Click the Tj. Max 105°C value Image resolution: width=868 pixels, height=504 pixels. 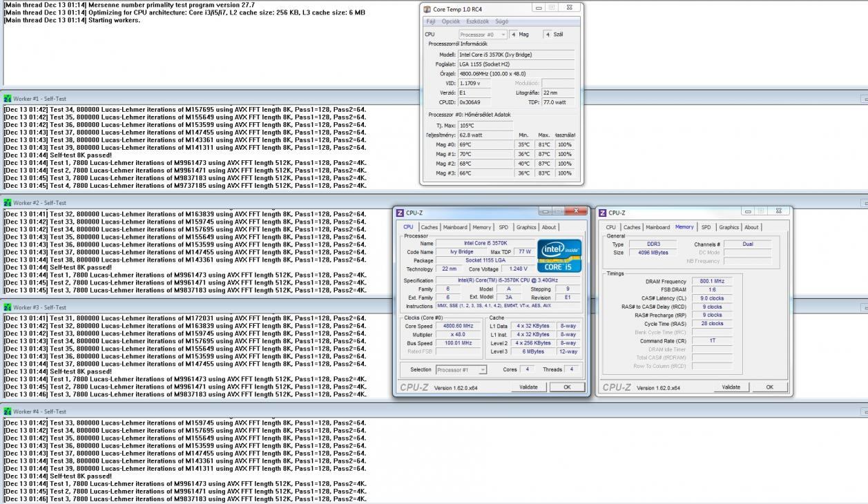click(x=485, y=126)
